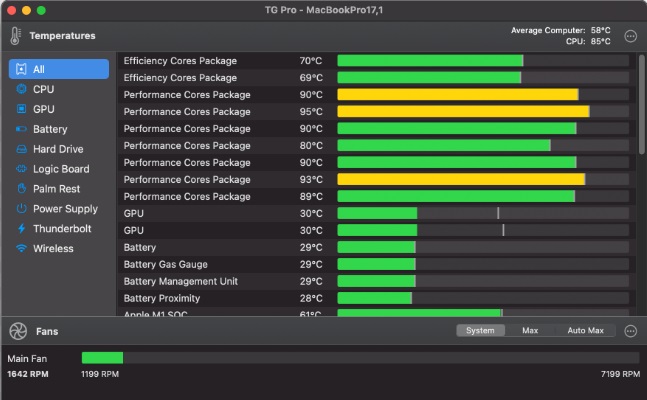This screenshot has height=400, width=647.
Task: Set fan control to Max
Action: [x=530, y=331]
